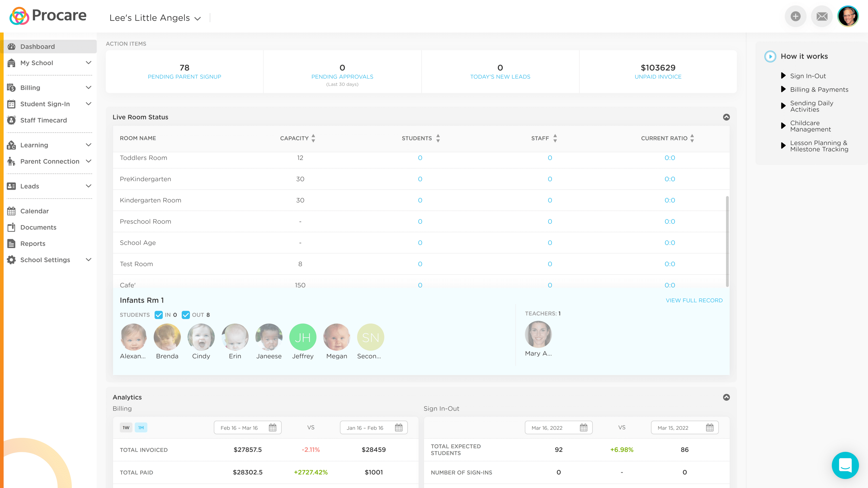Expand the Parent Connection chevron
The width and height of the screenshot is (868, 488).
tap(89, 161)
